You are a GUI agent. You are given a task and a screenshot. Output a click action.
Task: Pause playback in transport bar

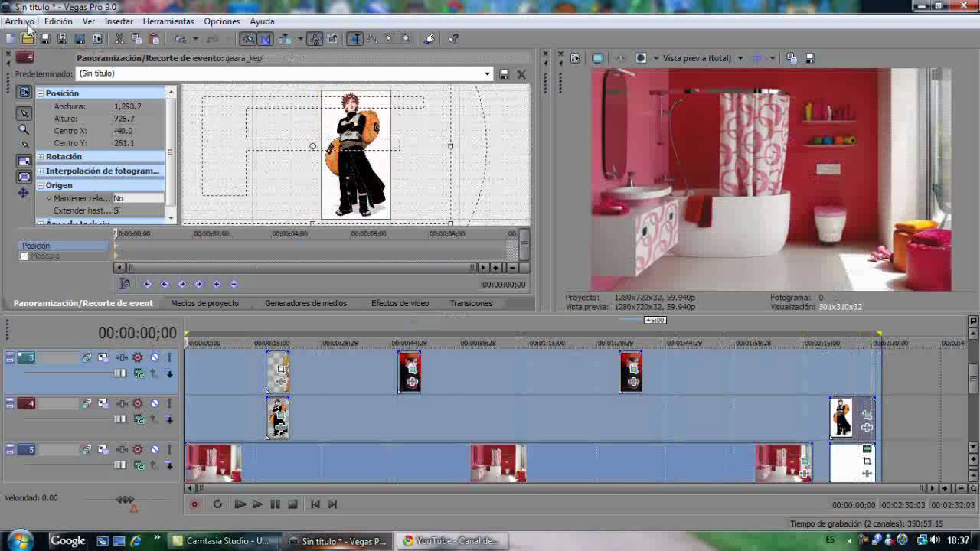click(275, 504)
